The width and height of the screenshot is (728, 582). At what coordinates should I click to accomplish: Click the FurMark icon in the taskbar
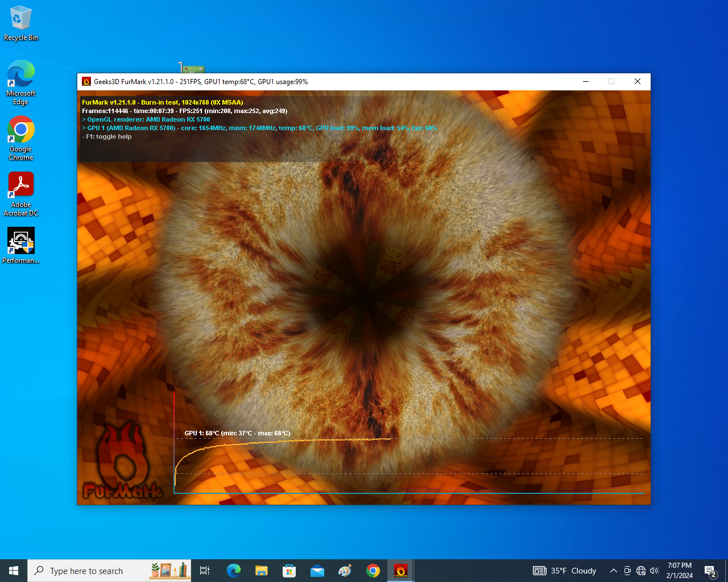click(400, 571)
